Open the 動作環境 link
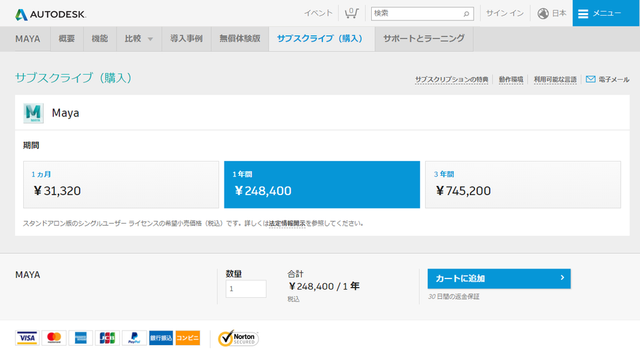640x362 pixels. pos(511,80)
